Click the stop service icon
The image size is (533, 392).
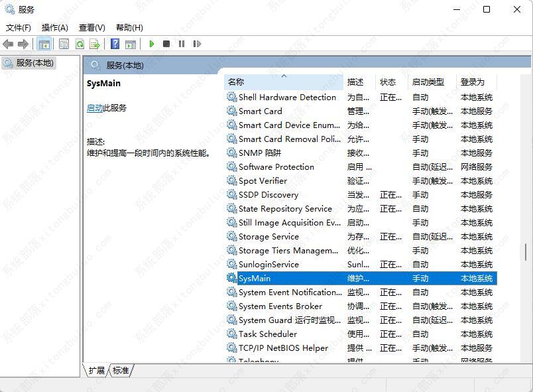point(167,44)
